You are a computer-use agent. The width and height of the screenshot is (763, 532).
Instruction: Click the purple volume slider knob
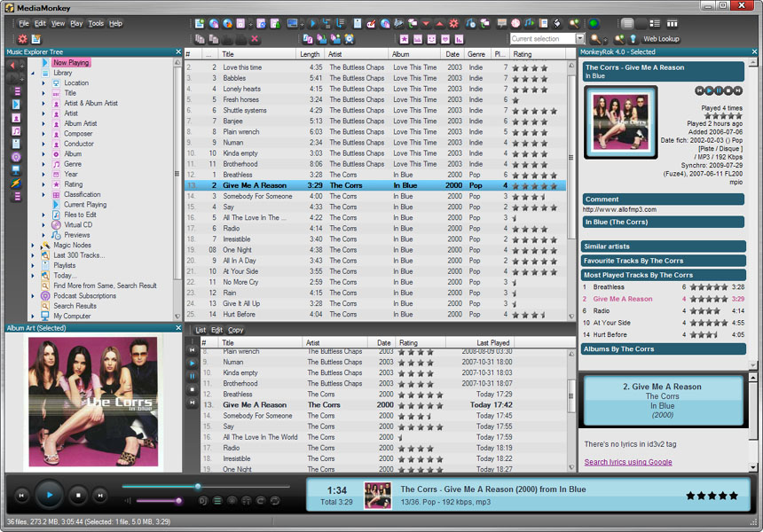(x=178, y=501)
